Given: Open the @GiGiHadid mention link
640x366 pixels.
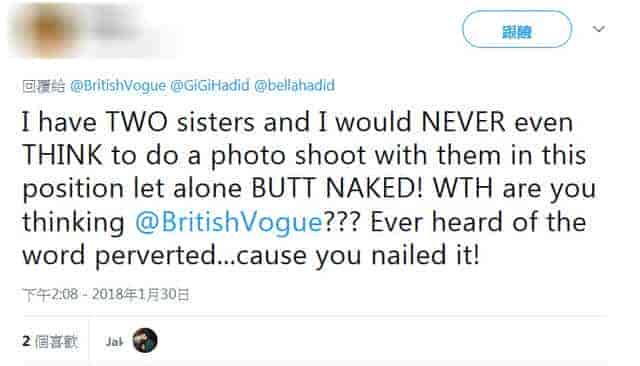Looking at the screenshot, I should point(209,86).
